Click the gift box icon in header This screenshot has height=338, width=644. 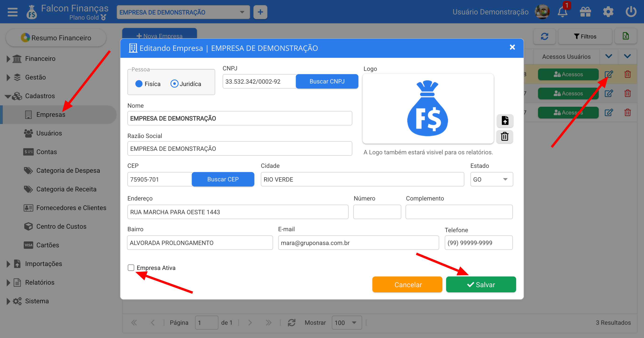tap(585, 12)
